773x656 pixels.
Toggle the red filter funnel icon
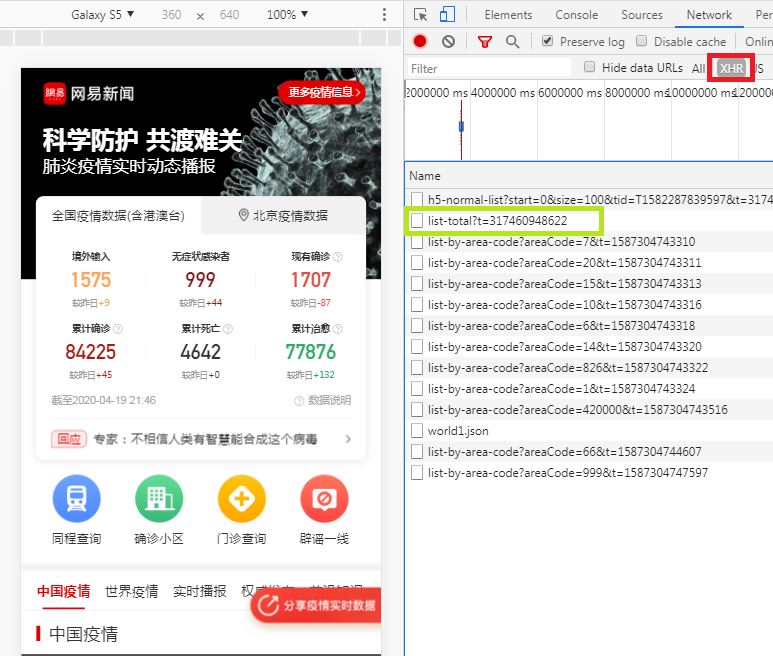485,42
